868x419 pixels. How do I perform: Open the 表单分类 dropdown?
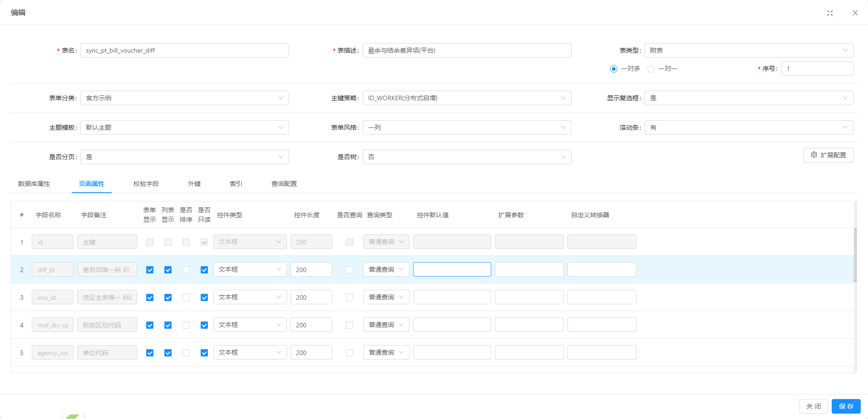[185, 98]
